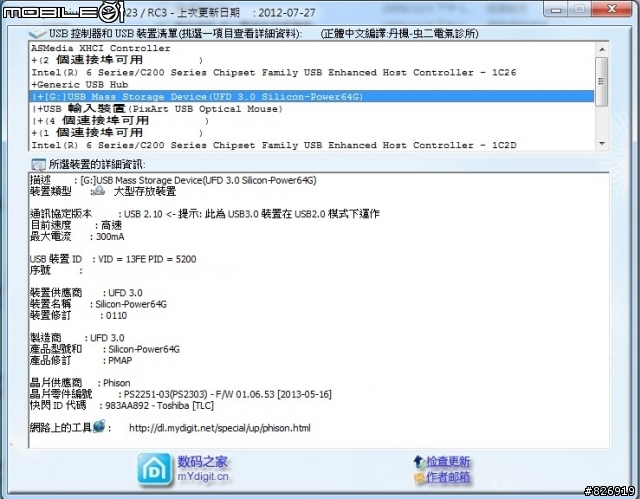
Task: Click the selected-device details magnifier icon
Action: pyautogui.click(x=38, y=164)
